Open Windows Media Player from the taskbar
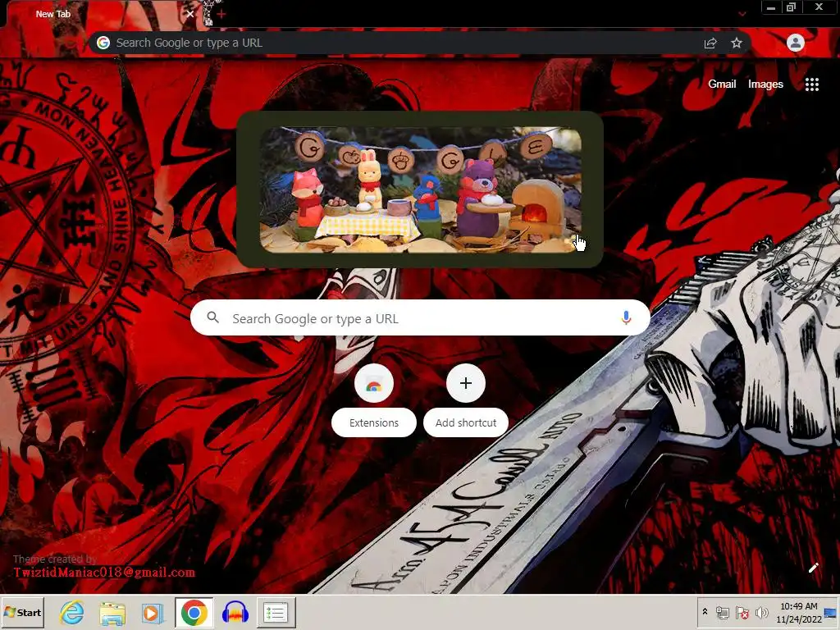 pos(152,612)
